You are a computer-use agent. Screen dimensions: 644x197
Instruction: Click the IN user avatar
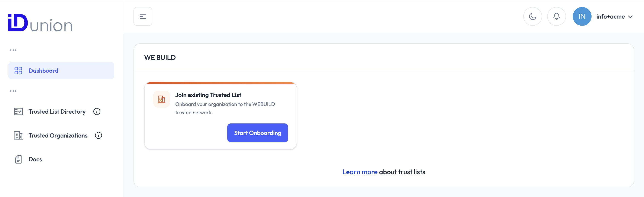coord(582,16)
